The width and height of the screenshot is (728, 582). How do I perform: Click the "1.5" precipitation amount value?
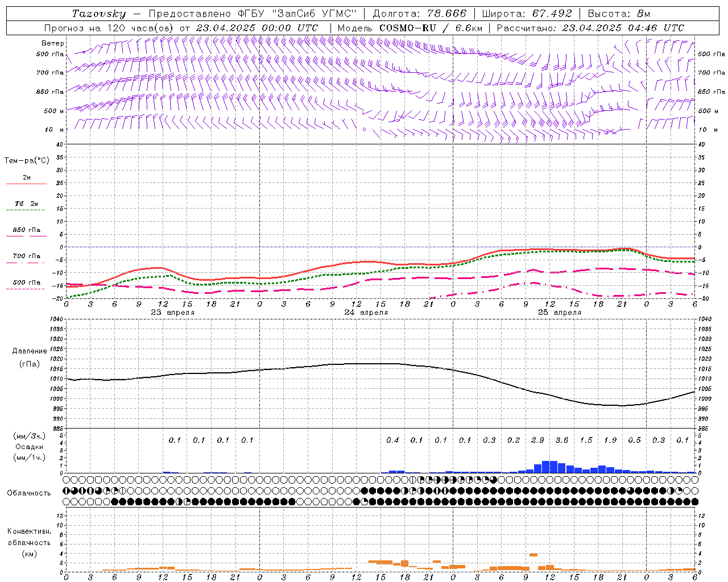click(x=586, y=440)
